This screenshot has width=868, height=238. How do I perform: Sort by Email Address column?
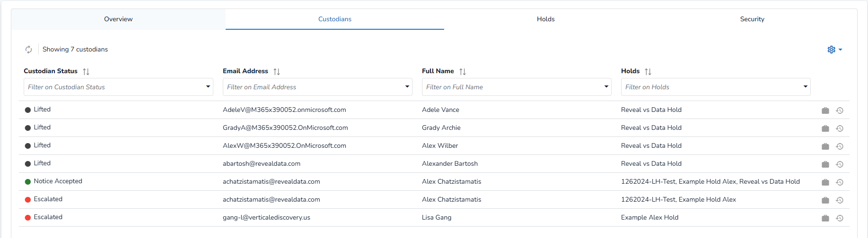tap(277, 72)
